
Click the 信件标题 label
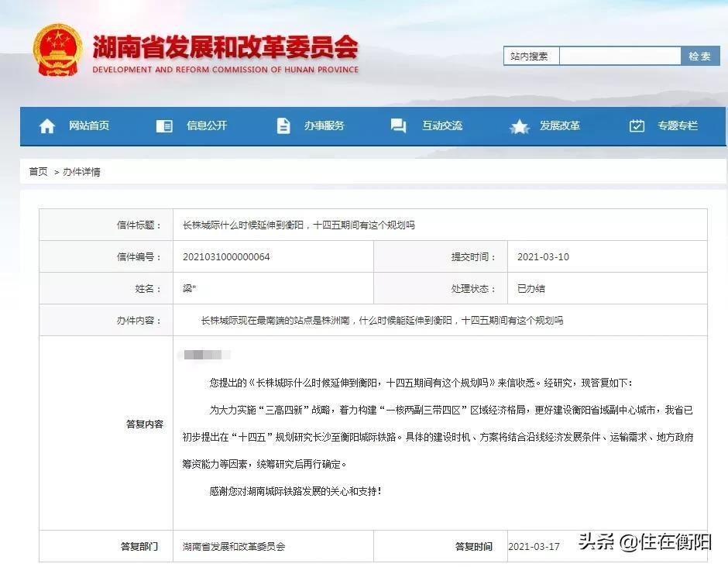[139, 225]
